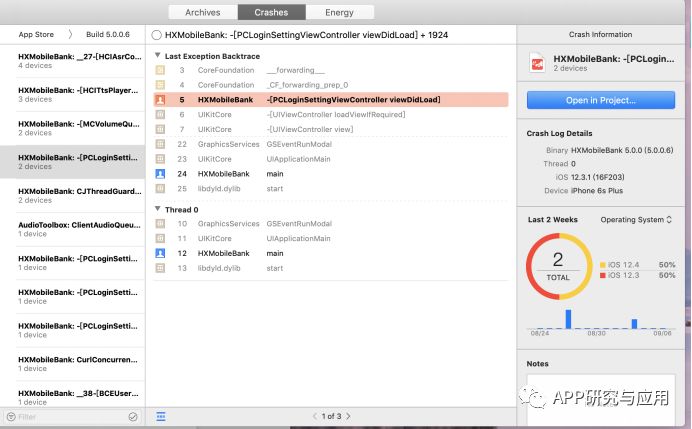This screenshot has height=429, width=692.
Task: Go to next crash log arrow
Action: [x=348, y=416]
